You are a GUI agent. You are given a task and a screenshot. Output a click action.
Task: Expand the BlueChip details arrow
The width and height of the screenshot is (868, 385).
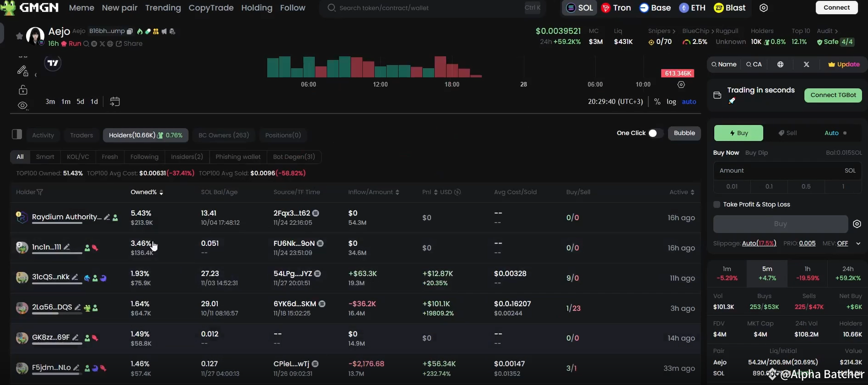(x=712, y=31)
